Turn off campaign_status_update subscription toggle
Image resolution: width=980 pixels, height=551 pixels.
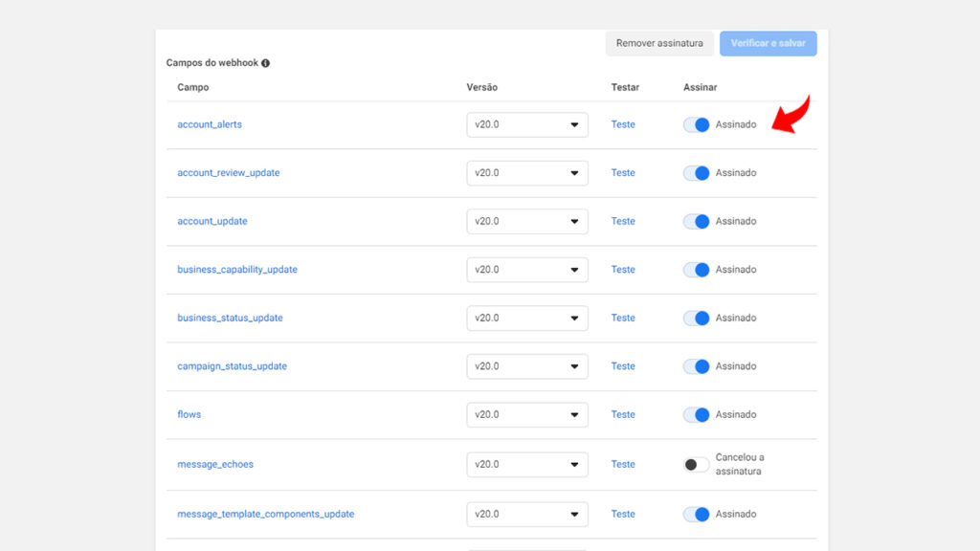coord(696,366)
